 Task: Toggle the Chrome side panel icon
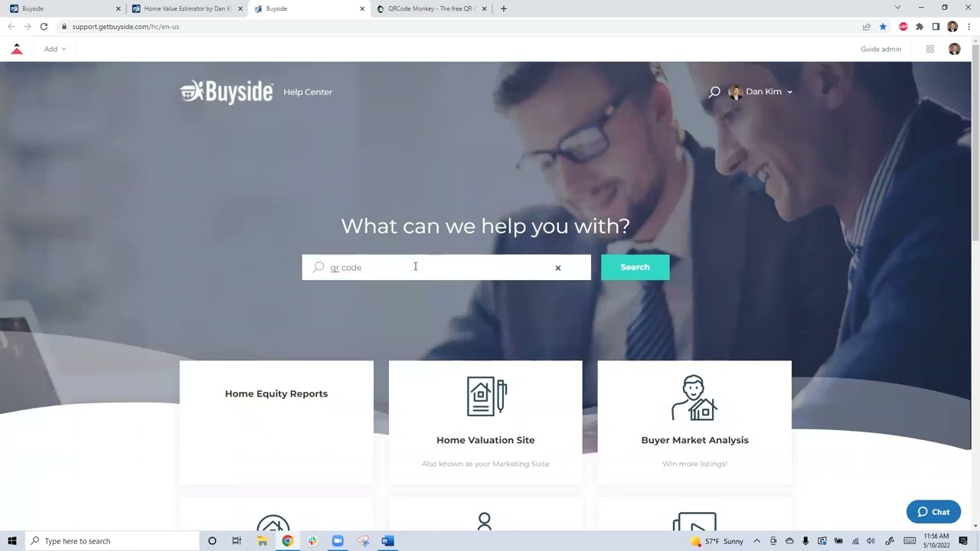[x=936, y=27]
